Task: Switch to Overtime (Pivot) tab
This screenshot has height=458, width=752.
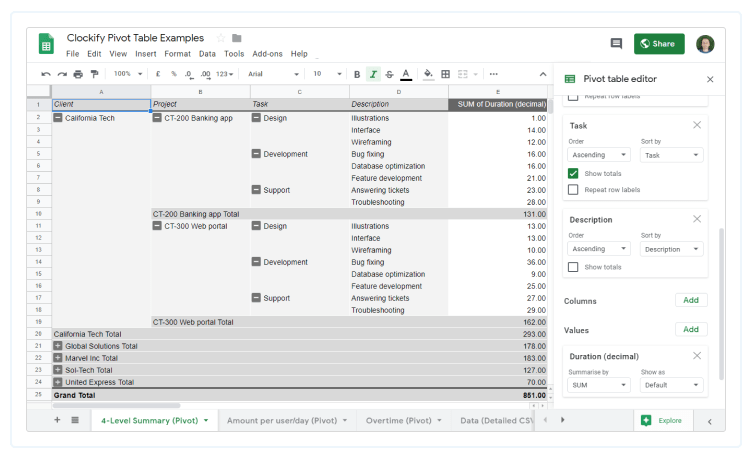Action: point(404,421)
